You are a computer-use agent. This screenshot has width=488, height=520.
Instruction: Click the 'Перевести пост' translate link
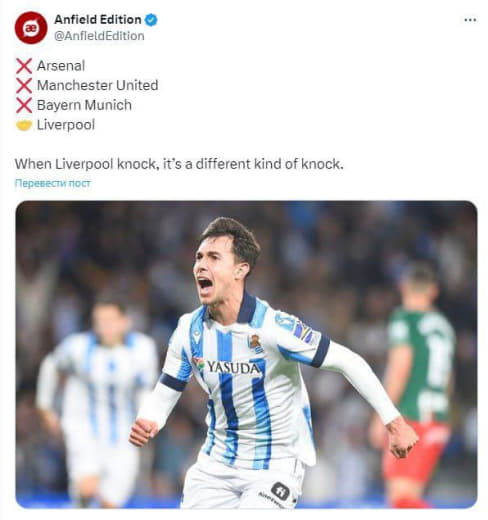click(53, 183)
